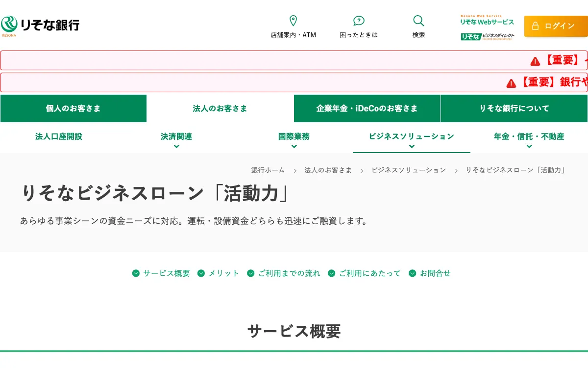Select りそな銀行について tab

pyautogui.click(x=514, y=108)
